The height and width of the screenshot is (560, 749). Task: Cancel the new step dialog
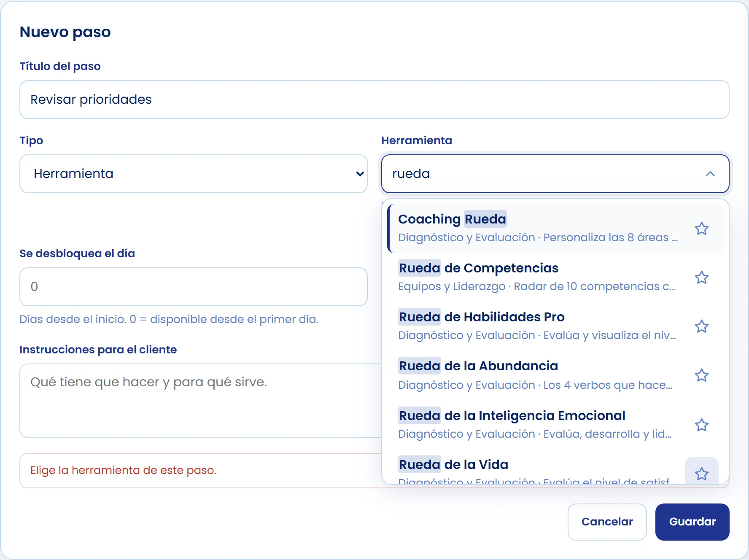point(607,522)
